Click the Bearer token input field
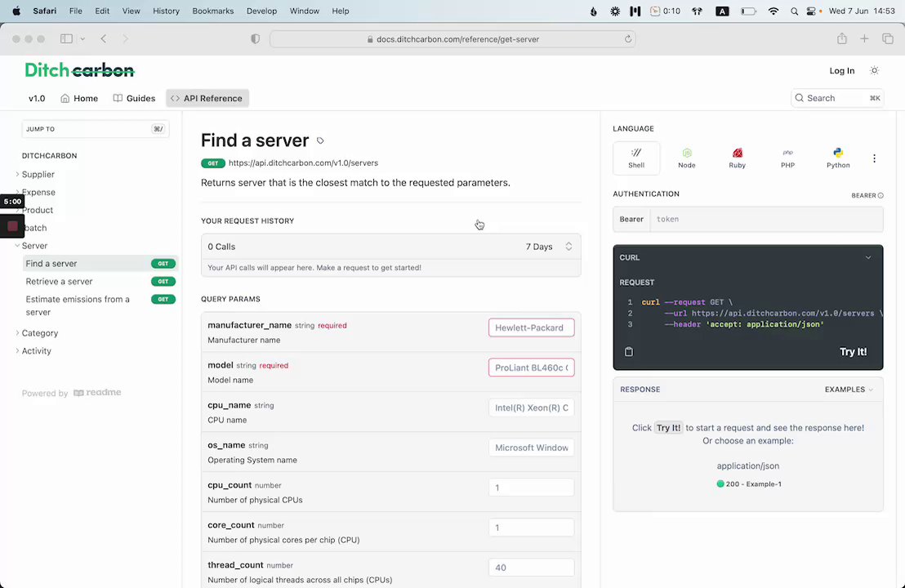Viewport: 905px width, 588px height. (766, 219)
